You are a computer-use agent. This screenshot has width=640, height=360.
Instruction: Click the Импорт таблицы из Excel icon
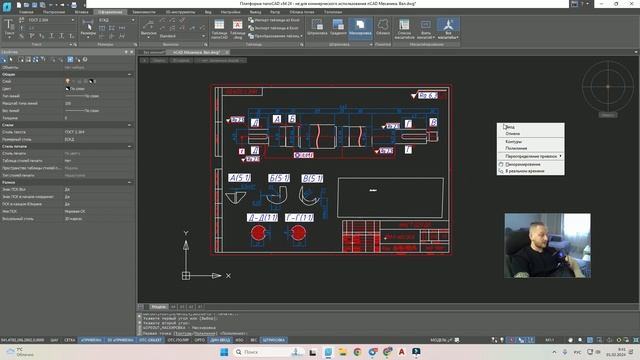(x=251, y=20)
